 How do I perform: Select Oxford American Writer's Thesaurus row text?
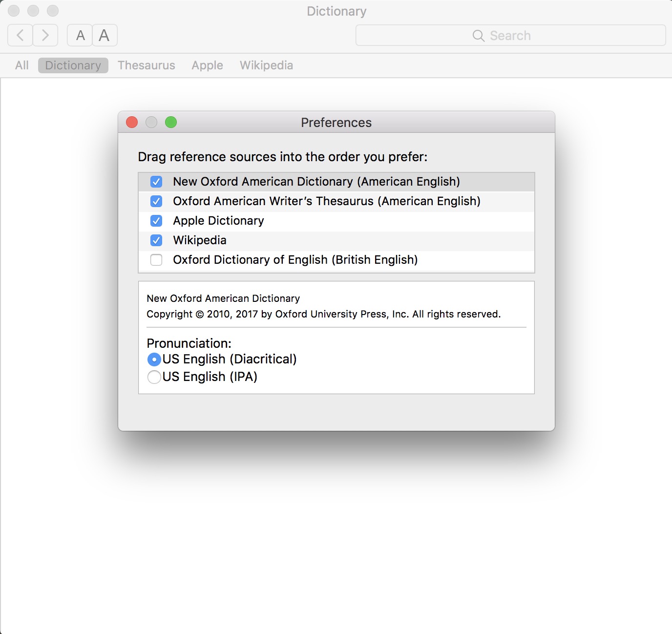(327, 201)
